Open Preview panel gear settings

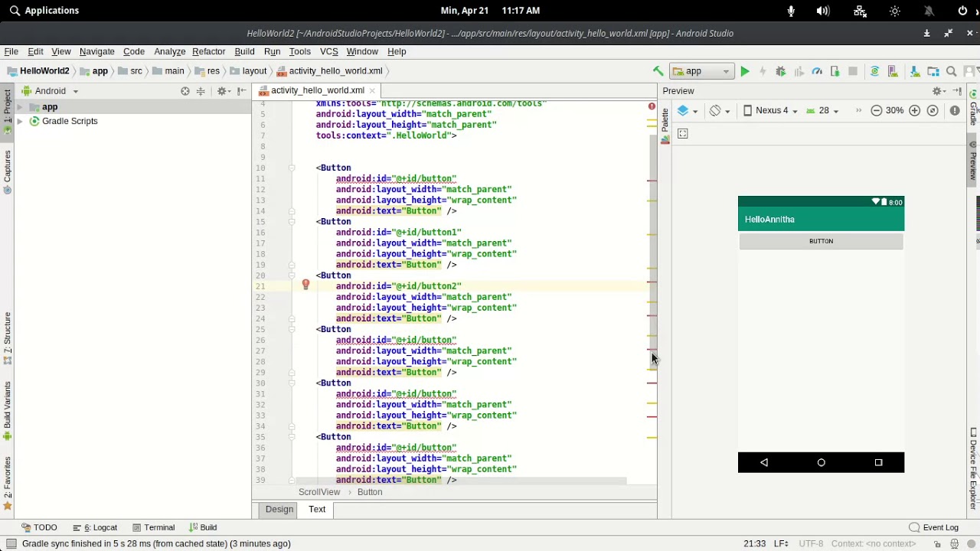(937, 91)
